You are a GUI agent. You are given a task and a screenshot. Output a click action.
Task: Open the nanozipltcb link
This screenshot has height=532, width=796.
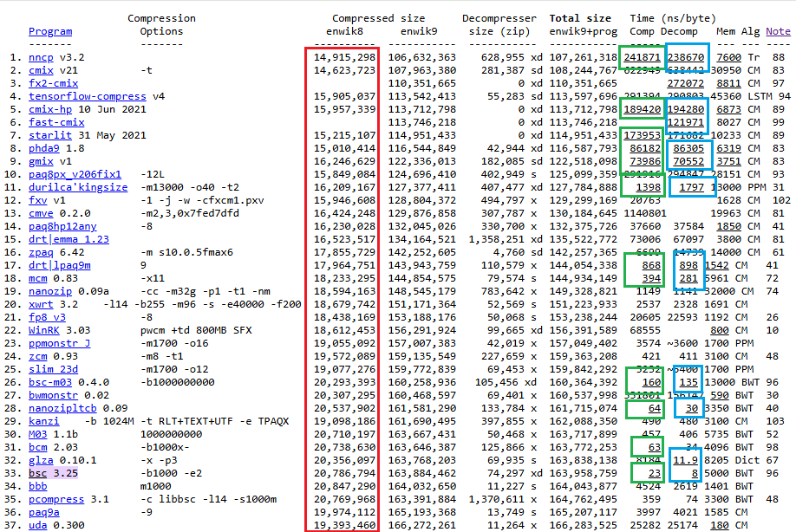tap(62, 408)
